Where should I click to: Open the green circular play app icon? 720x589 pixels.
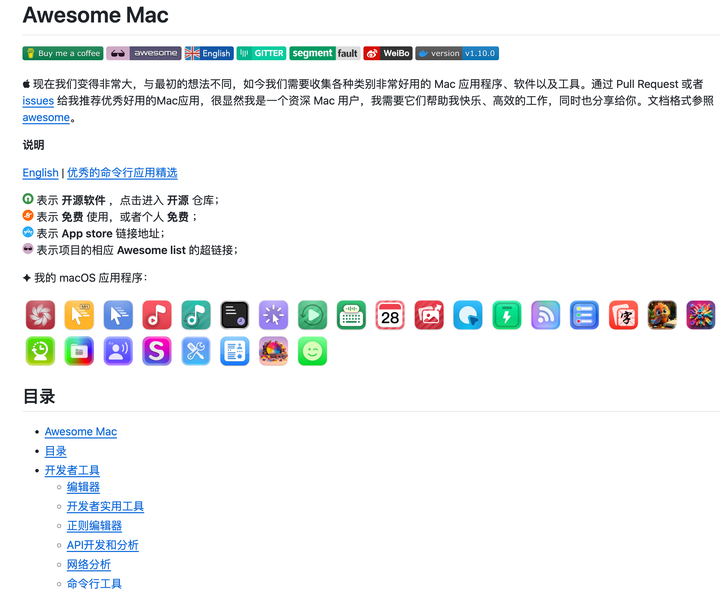pyautogui.click(x=313, y=315)
